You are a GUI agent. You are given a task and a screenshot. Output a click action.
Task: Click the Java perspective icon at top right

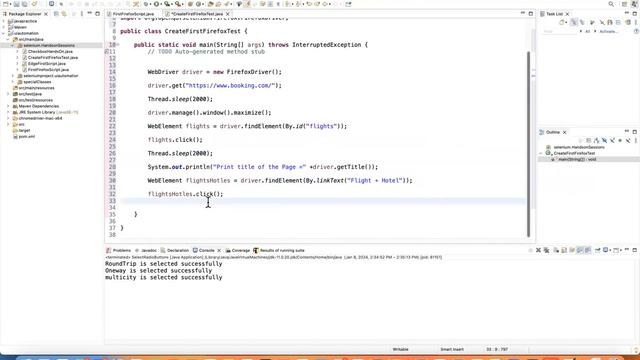635,4
